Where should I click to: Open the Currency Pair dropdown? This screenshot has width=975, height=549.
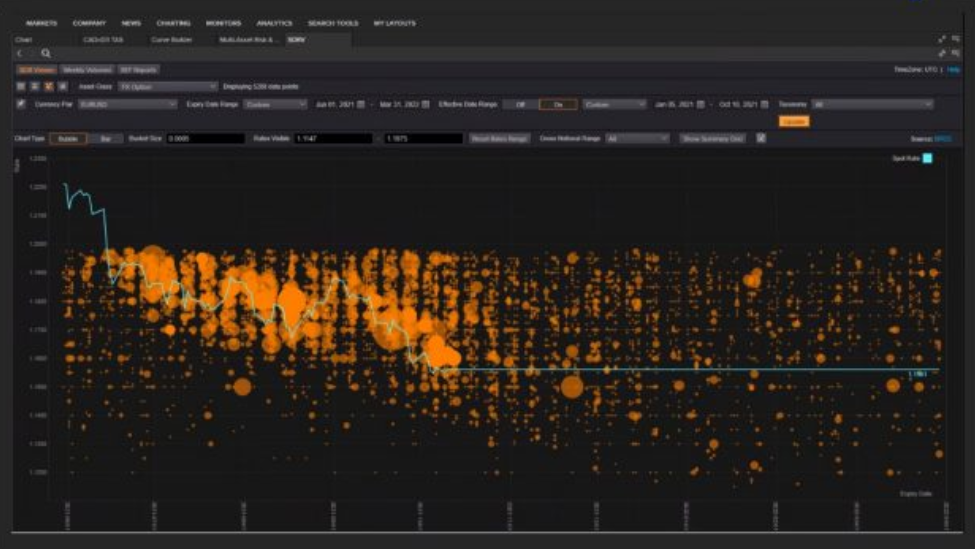(127, 104)
